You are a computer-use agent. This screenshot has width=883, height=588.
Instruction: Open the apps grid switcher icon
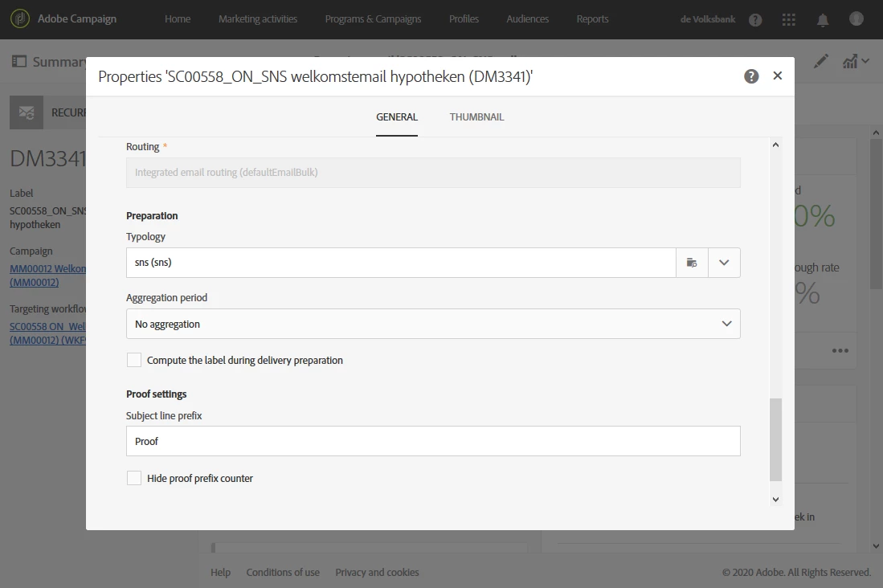(x=788, y=20)
